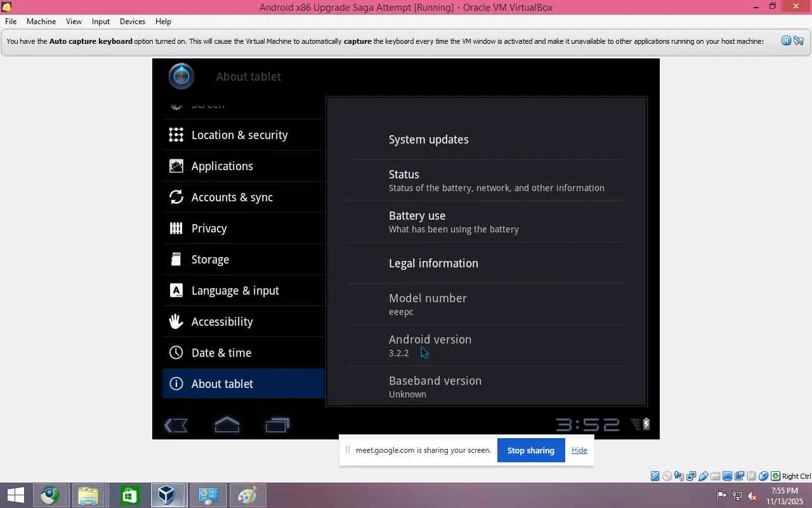Viewport: 812px width, 508px height.
Task: Click the About tablet info icon
Action: [176, 384]
